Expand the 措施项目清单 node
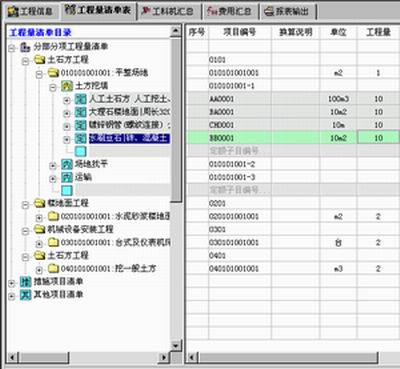400x369 pixels. 12,283
